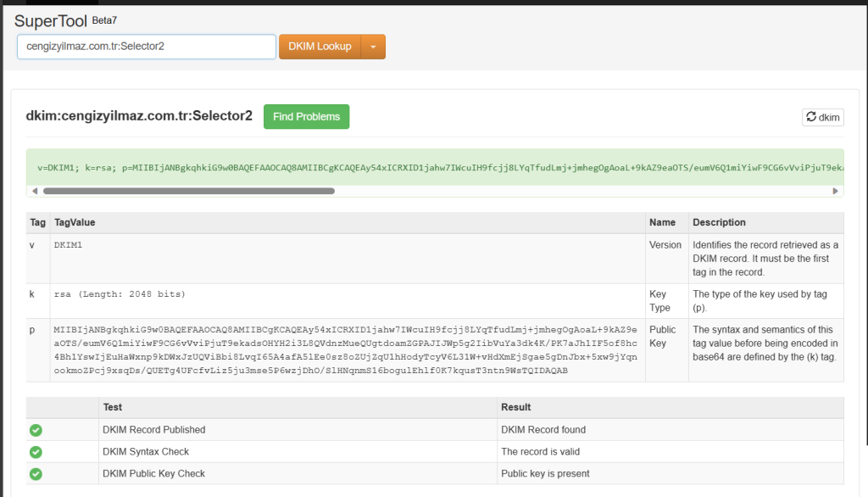868x497 pixels.
Task: Click the Result column header
Action: click(x=516, y=408)
